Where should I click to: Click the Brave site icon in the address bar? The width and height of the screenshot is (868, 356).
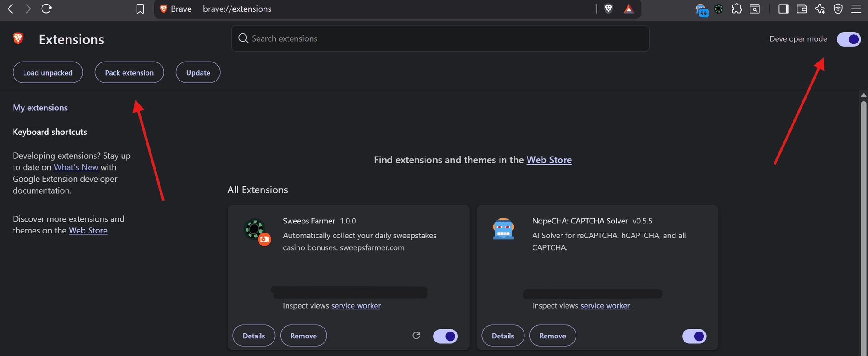point(164,9)
